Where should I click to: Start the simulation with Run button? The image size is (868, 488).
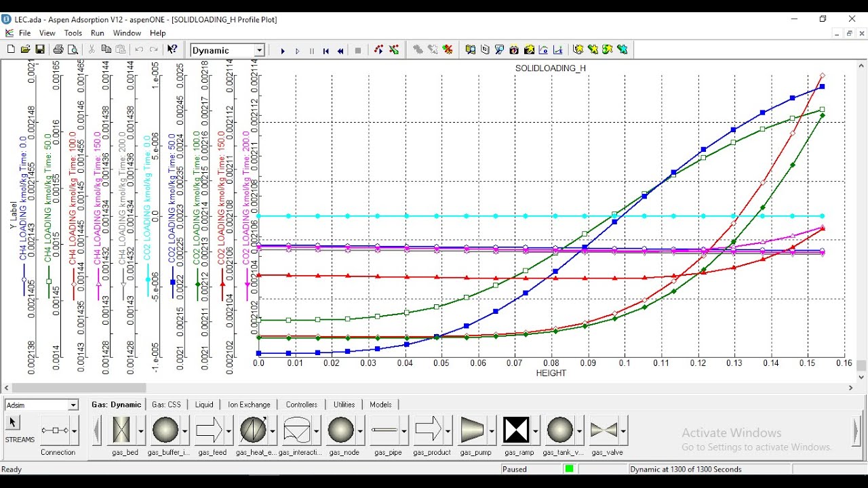tap(283, 51)
